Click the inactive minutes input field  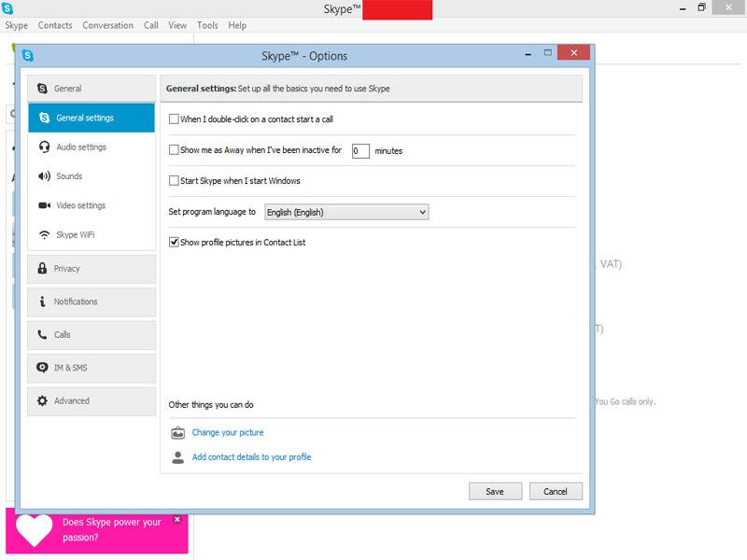pos(360,151)
